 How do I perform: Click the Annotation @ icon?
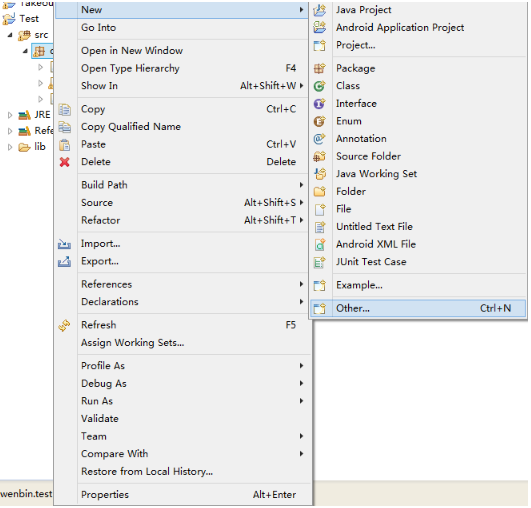click(320, 139)
